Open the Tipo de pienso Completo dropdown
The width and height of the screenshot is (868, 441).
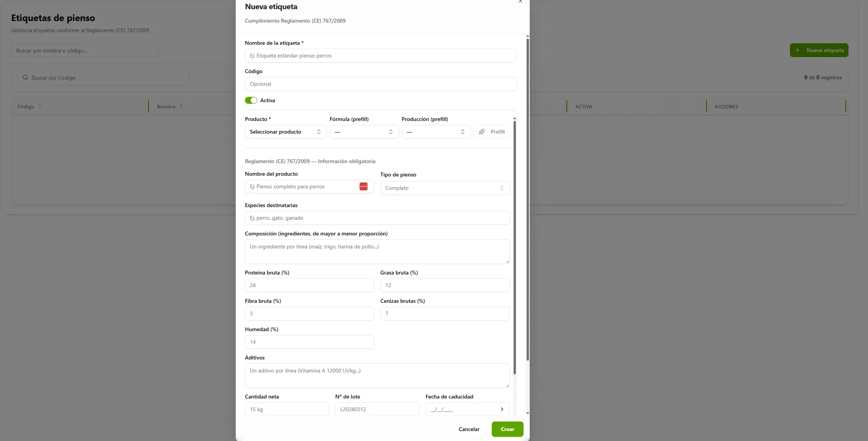[x=444, y=188]
